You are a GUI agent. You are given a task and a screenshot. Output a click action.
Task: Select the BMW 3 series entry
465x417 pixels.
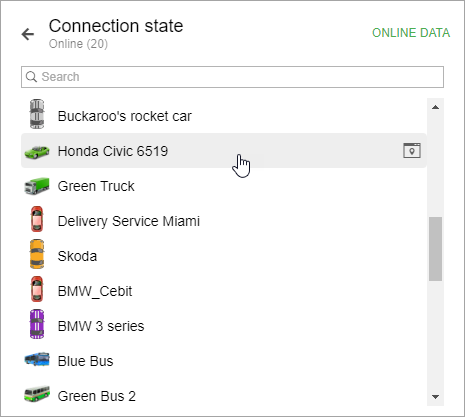tap(224, 326)
